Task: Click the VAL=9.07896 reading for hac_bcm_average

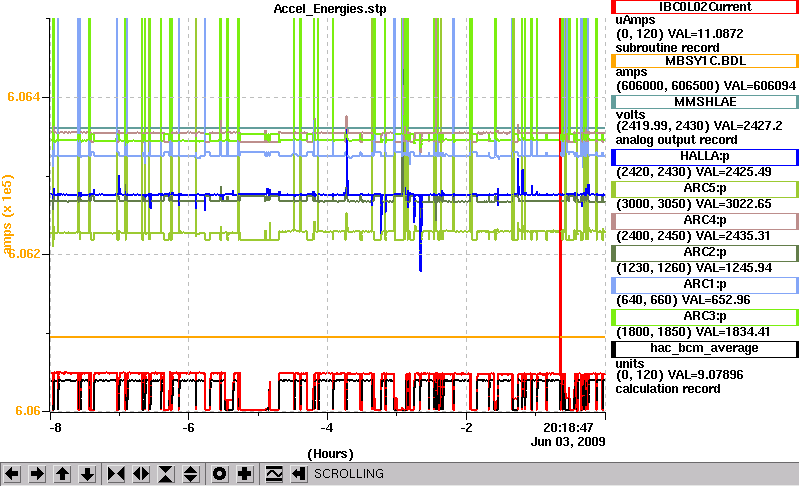Action: (x=705, y=375)
